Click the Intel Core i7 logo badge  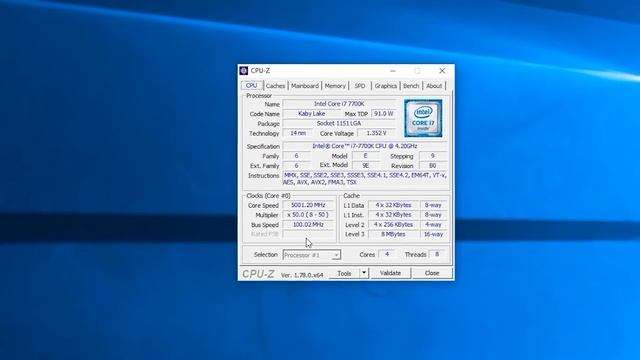coord(423,118)
